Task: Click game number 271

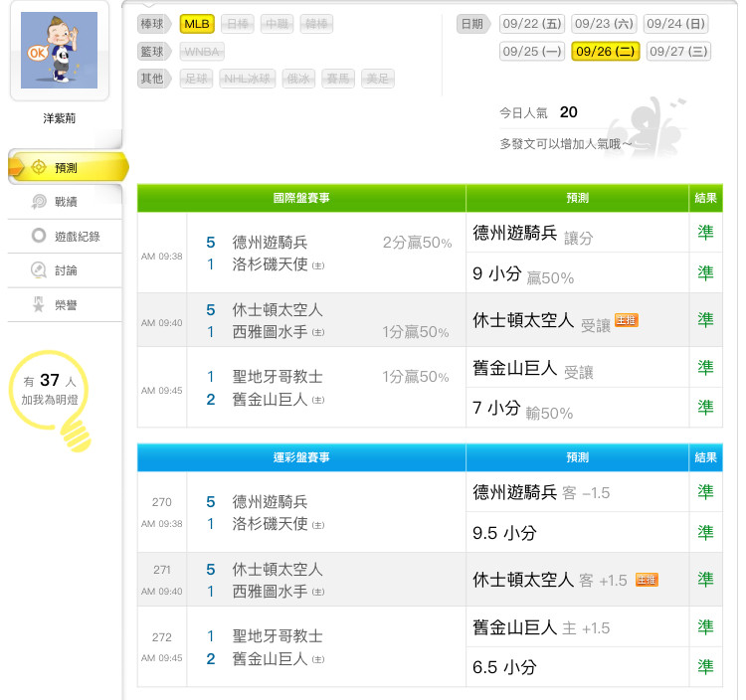Action: click(x=162, y=570)
